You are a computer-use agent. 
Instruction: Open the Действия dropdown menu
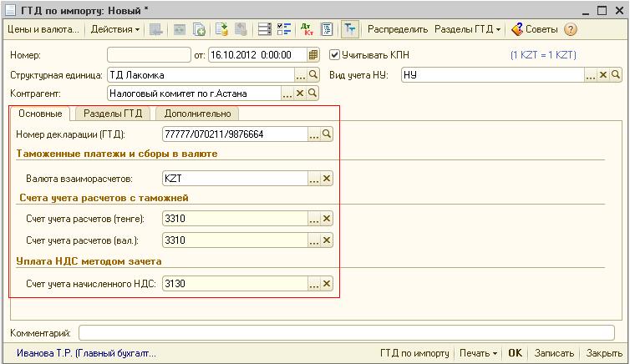pos(115,29)
